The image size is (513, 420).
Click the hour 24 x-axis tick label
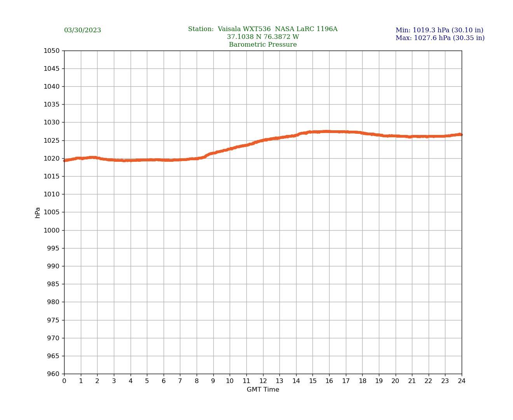click(462, 381)
